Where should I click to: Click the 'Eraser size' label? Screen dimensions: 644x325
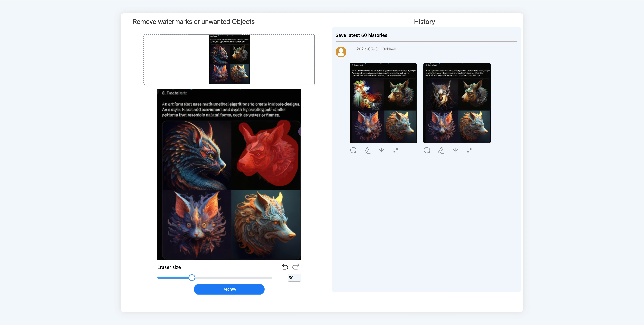(169, 267)
